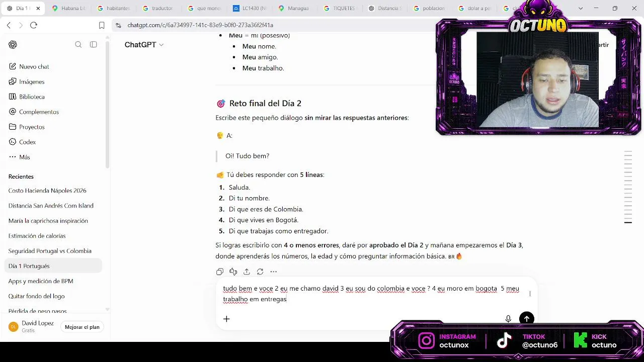Viewport: 644px width, 362px height.
Task: Open the ChatGPT model selector dropdown
Action: pyautogui.click(x=144, y=45)
